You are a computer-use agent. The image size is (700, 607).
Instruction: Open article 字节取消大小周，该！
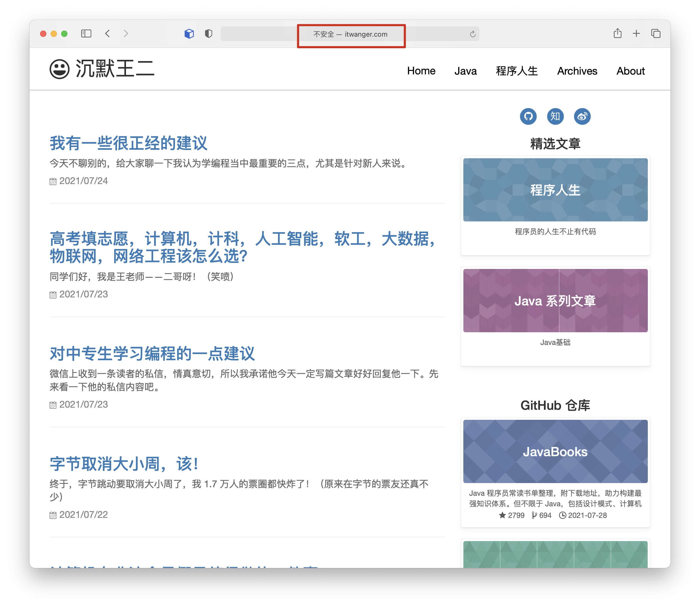[x=124, y=464]
